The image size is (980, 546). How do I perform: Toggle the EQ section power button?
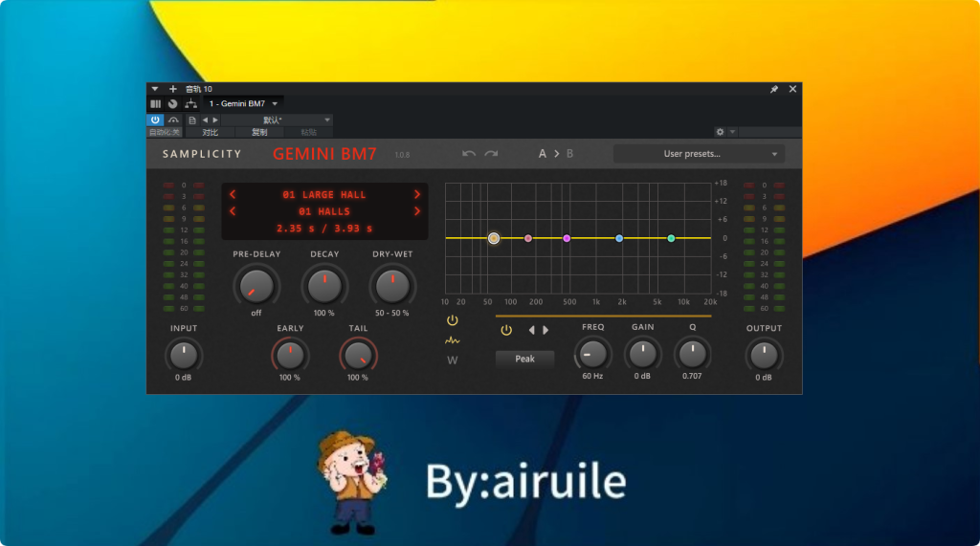[453, 320]
